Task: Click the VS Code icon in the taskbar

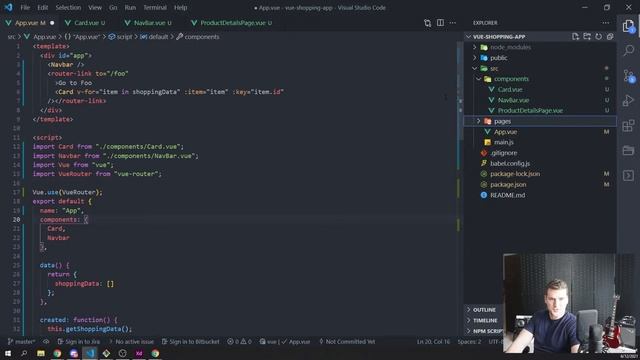Action: click(90, 353)
